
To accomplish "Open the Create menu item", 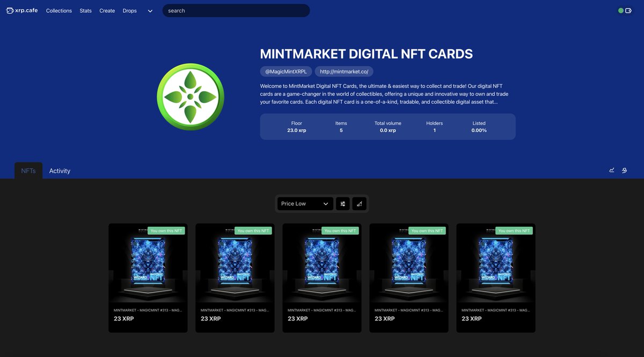I will pyautogui.click(x=107, y=11).
